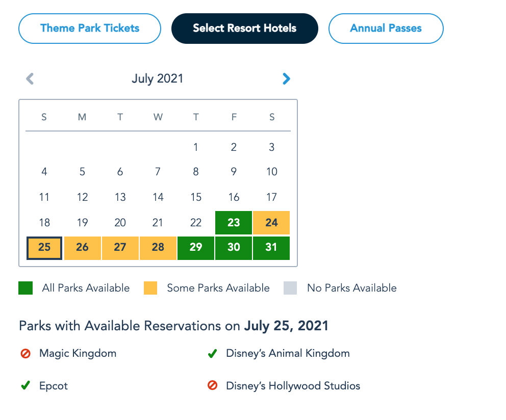Select July 26 calendar date
This screenshot has width=506, height=420.
click(x=82, y=248)
